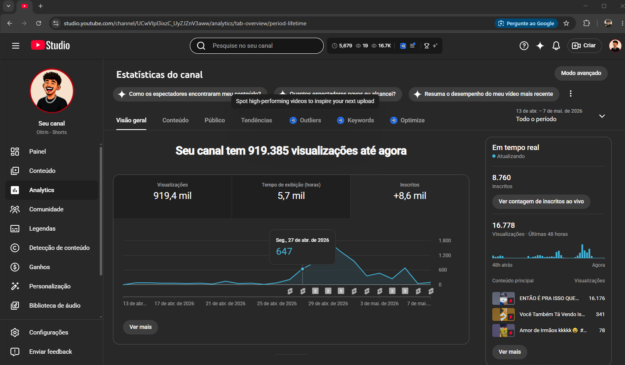The image size is (625, 365).
Task: Click the video marker beneath the 647 data point
Action: (303, 291)
